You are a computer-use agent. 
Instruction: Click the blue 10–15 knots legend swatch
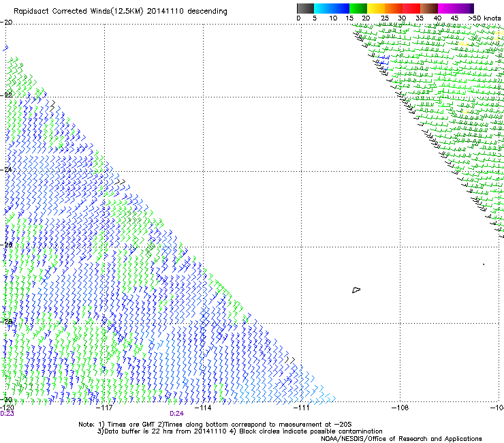(341, 8)
